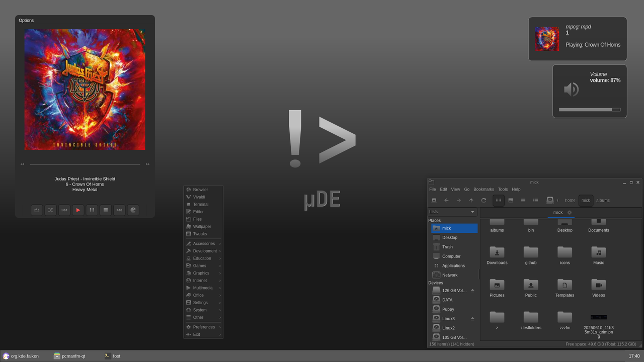Select Trash in Places sidebar
Screen dimensions: 644x362
pos(454,247)
